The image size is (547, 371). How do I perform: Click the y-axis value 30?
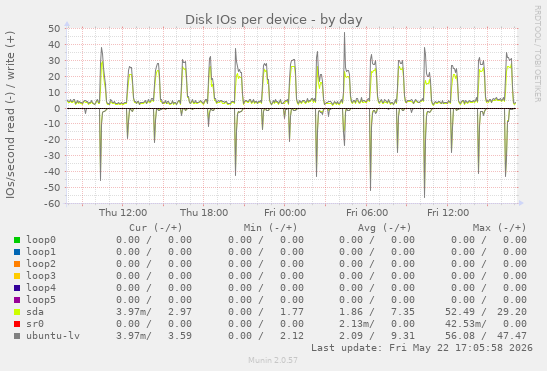(x=54, y=61)
